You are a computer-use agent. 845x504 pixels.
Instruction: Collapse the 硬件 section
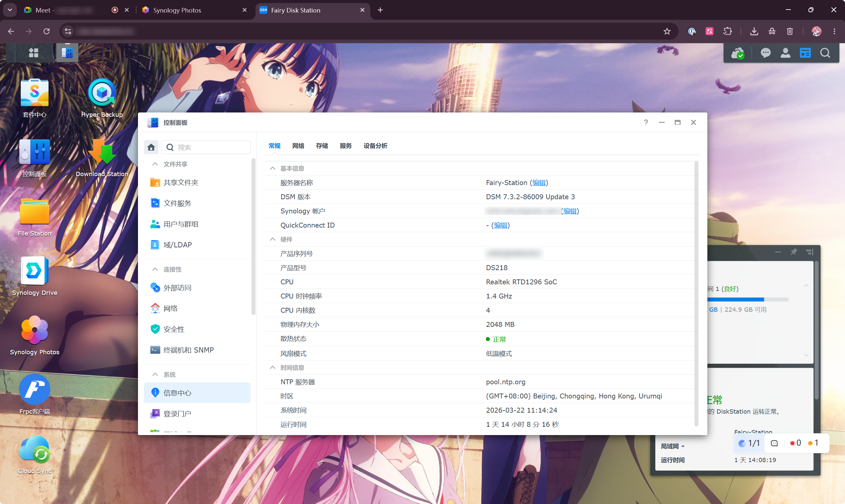(x=273, y=239)
